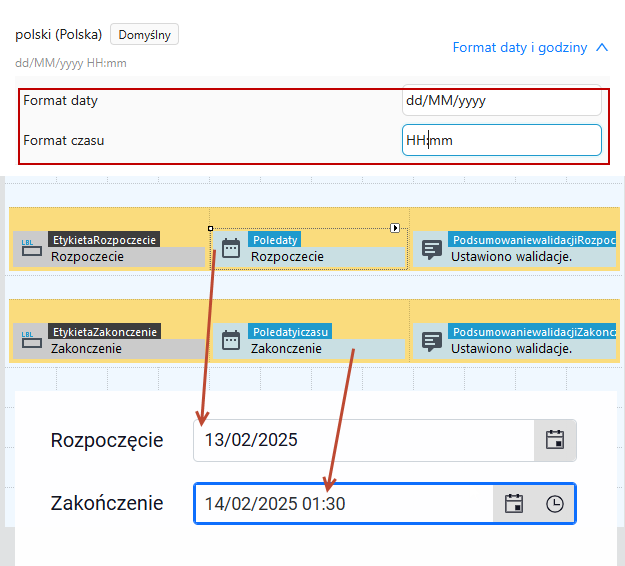
Task: Click the Rozpoczecie text in the gray label
Action: [x=87, y=257]
